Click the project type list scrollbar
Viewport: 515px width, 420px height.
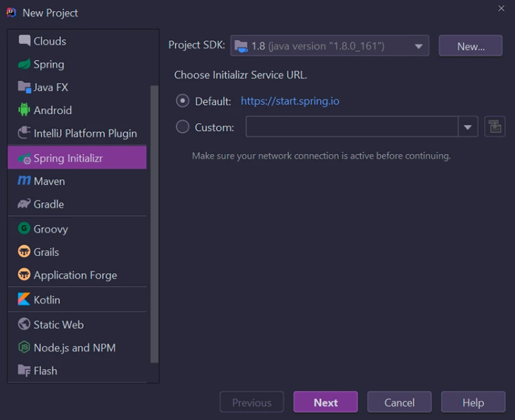tap(154, 224)
